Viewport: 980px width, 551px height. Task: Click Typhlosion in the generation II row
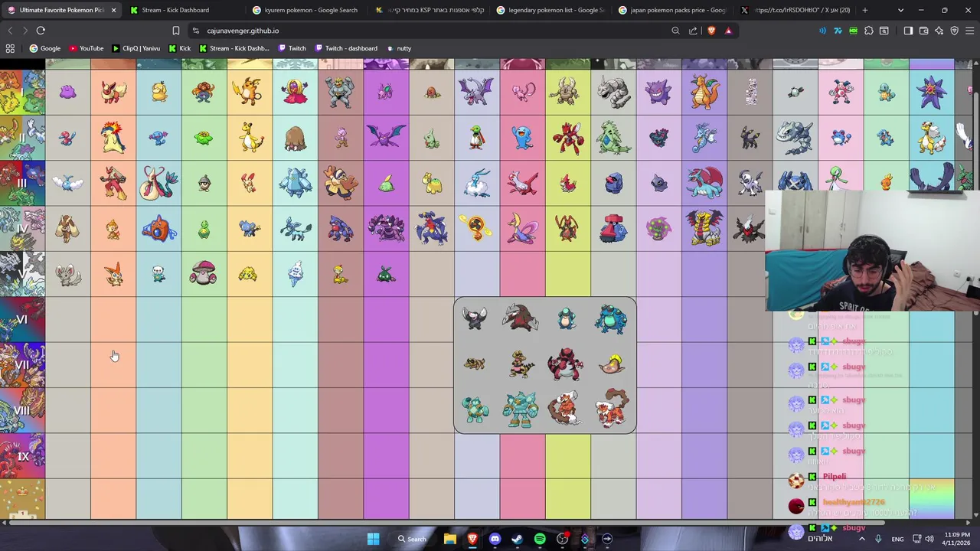coord(113,138)
